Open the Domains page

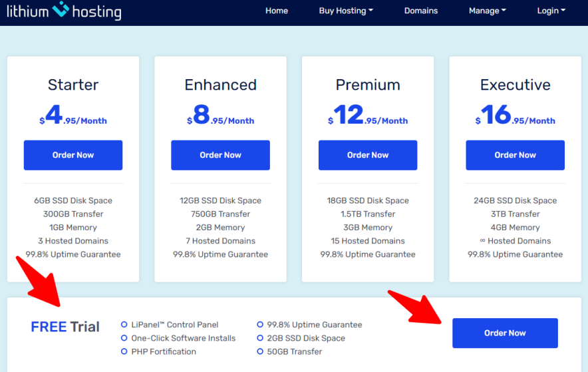421,11
